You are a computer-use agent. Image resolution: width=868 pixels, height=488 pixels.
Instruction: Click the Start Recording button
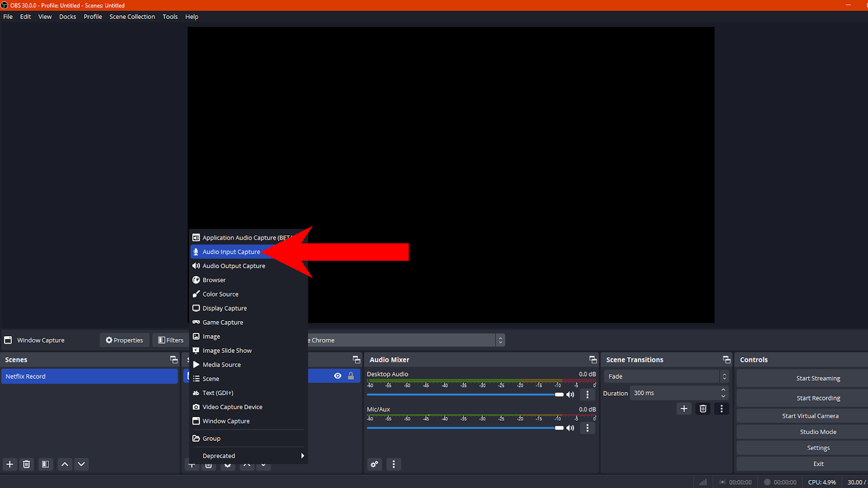coord(818,397)
